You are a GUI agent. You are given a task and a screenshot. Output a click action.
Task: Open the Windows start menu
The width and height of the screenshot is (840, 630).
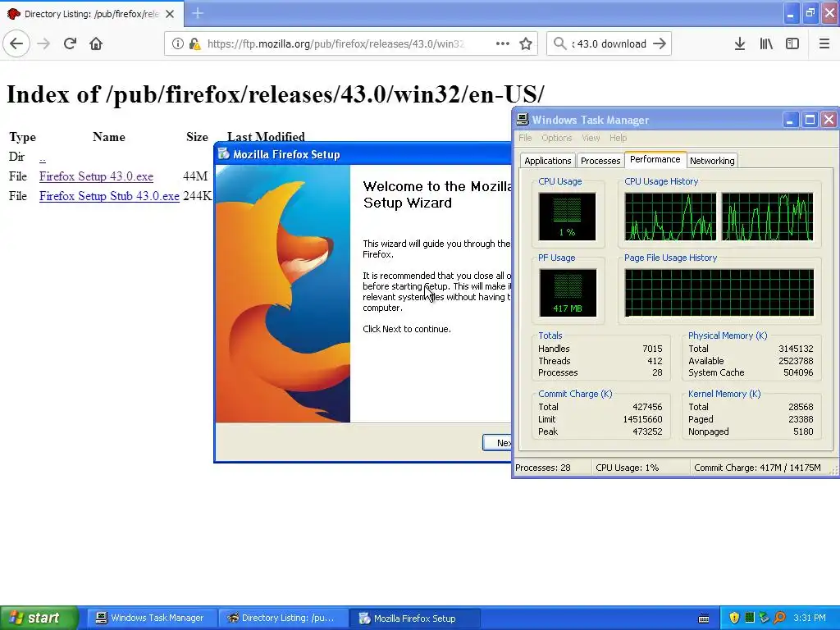[39, 618]
